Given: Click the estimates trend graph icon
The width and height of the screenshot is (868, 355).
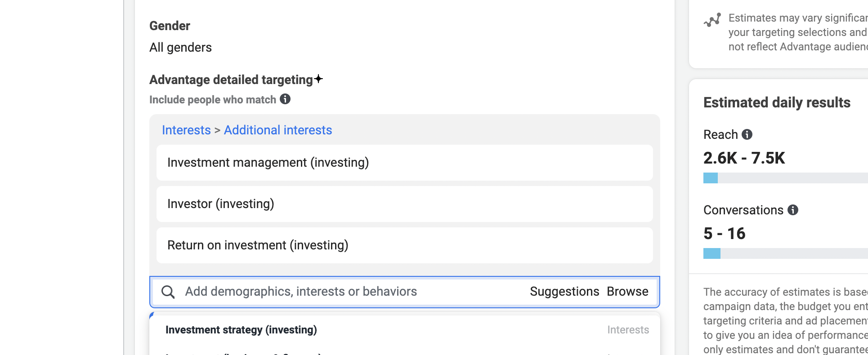Looking at the screenshot, I should pos(712,20).
